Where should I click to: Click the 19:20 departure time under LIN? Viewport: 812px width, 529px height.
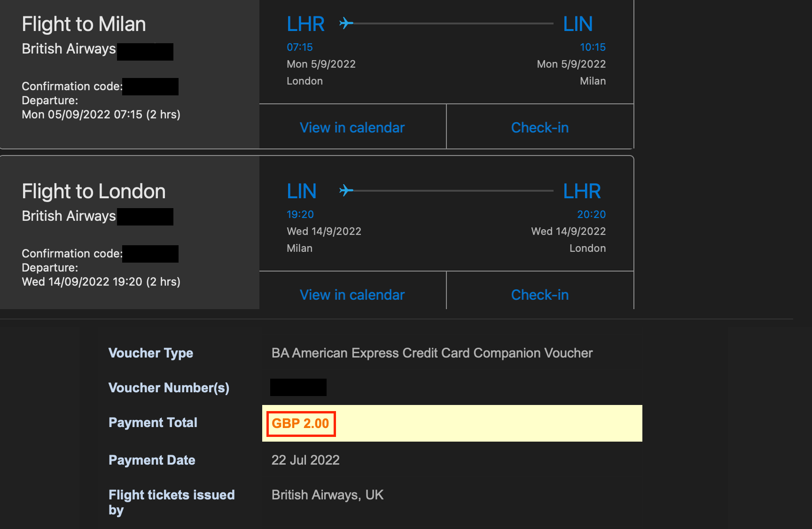pos(300,214)
